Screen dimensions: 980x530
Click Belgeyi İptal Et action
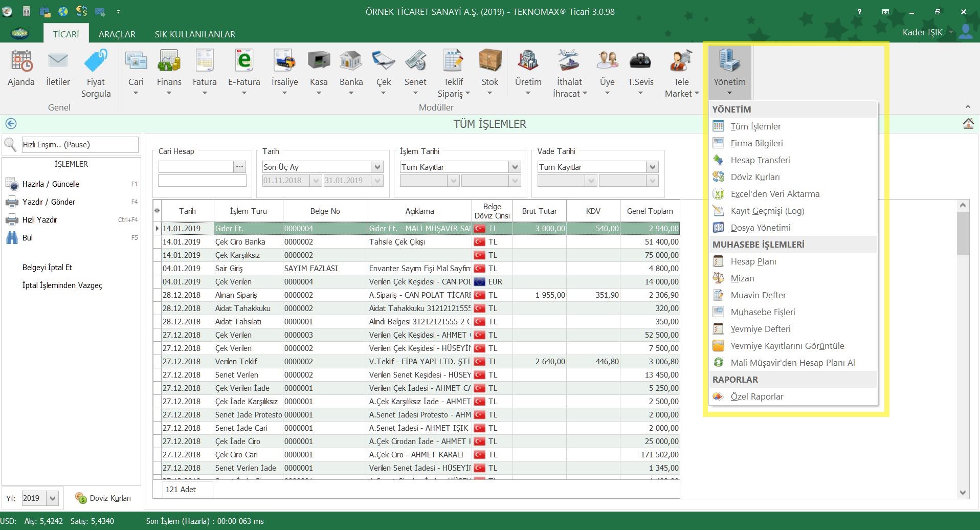click(x=47, y=268)
